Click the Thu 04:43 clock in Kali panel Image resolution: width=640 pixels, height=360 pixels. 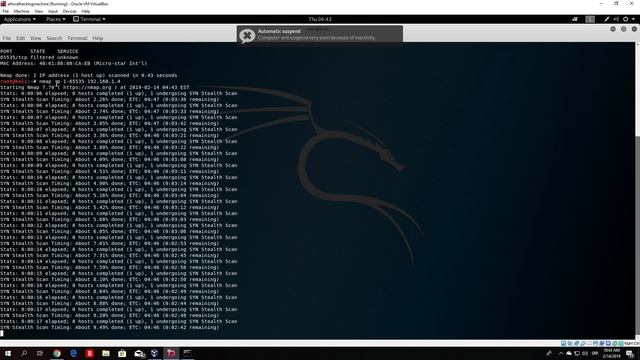click(x=320, y=19)
